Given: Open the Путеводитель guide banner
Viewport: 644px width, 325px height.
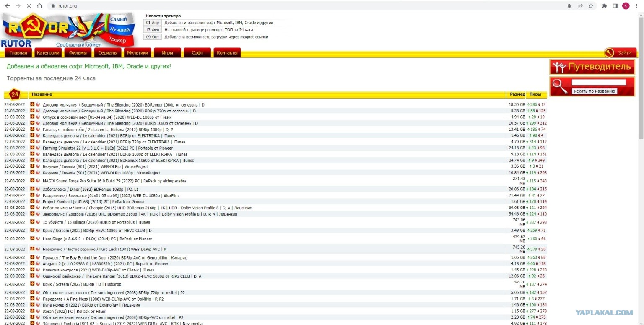Looking at the screenshot, I should [x=592, y=67].
